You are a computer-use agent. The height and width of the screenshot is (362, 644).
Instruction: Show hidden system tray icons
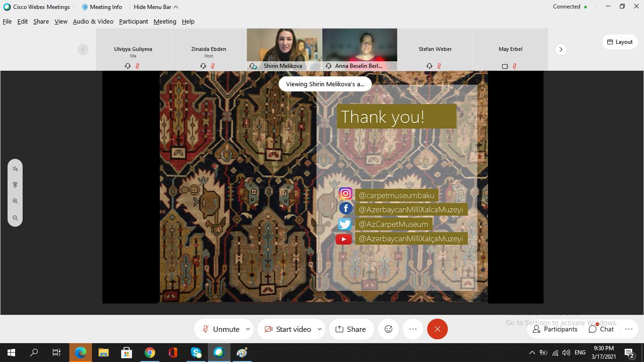click(532, 353)
